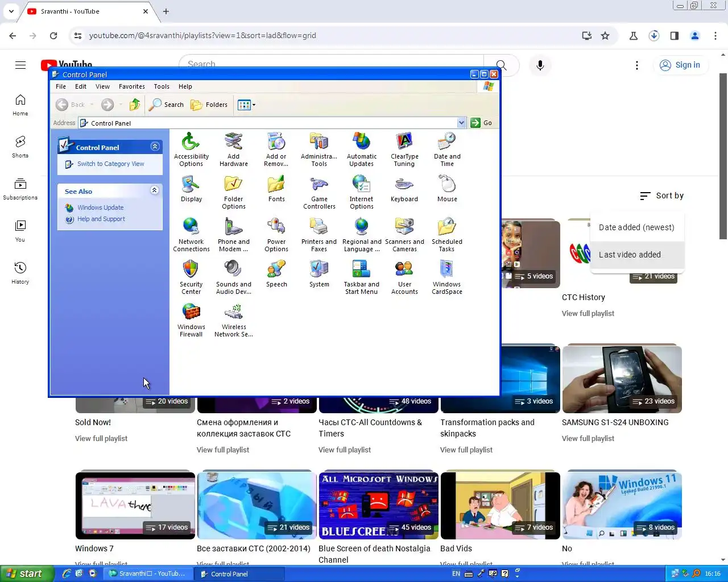Click Help and Support link
The height and width of the screenshot is (582, 728).
point(101,219)
